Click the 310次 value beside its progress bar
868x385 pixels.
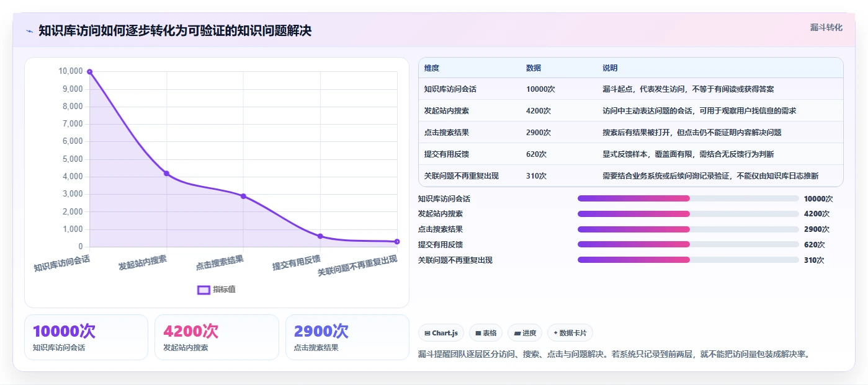tap(814, 260)
